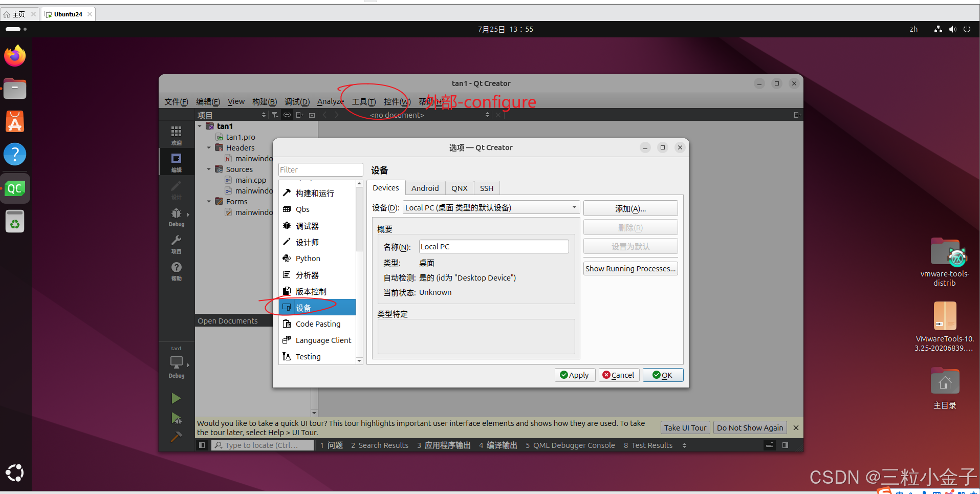
Task: Select the Analyzer (分析器) options category
Action: coord(317,275)
